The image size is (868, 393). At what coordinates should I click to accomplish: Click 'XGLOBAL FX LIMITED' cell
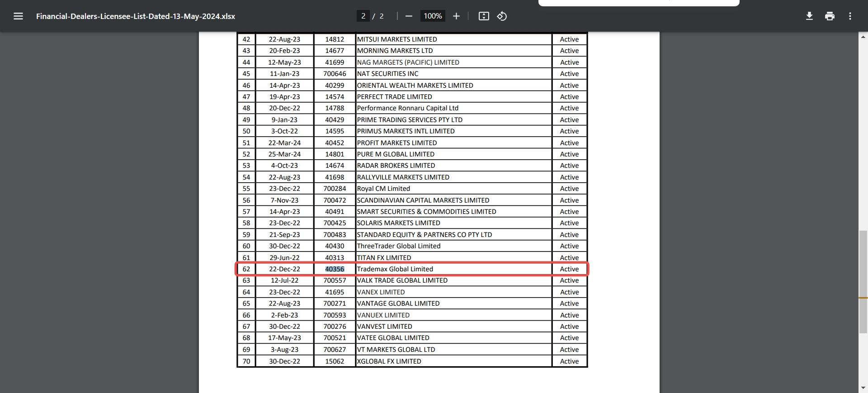453,361
